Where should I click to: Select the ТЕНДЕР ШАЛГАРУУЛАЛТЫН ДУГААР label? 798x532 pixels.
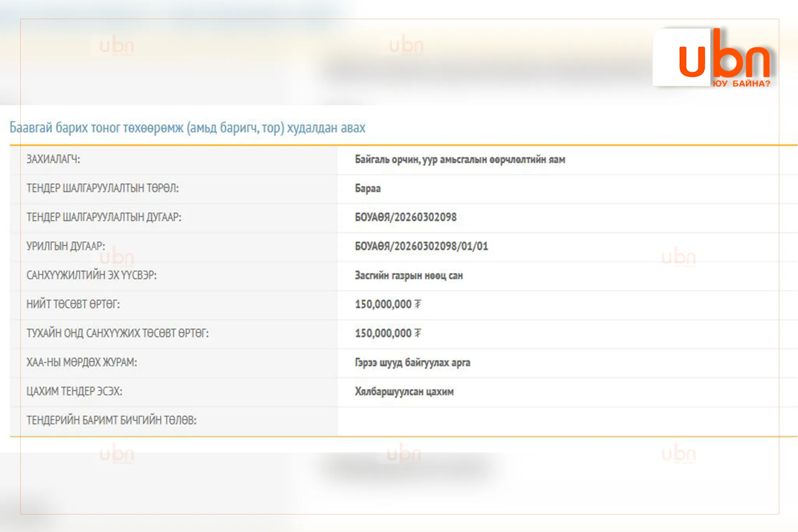point(104,217)
